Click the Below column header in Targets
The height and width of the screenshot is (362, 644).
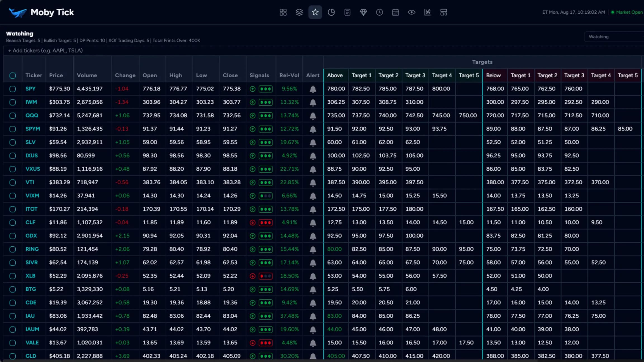point(493,75)
